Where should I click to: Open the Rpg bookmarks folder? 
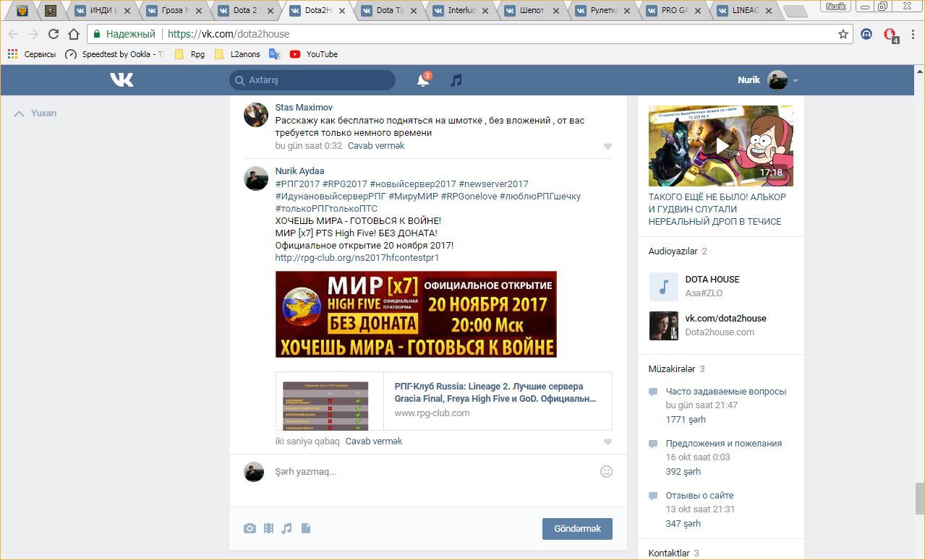189,54
